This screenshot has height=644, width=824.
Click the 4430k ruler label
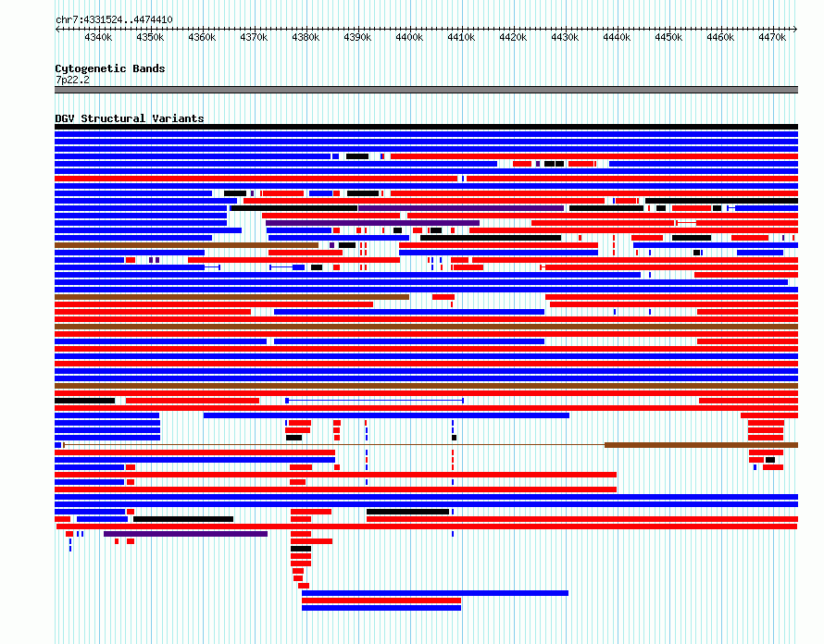565,37
